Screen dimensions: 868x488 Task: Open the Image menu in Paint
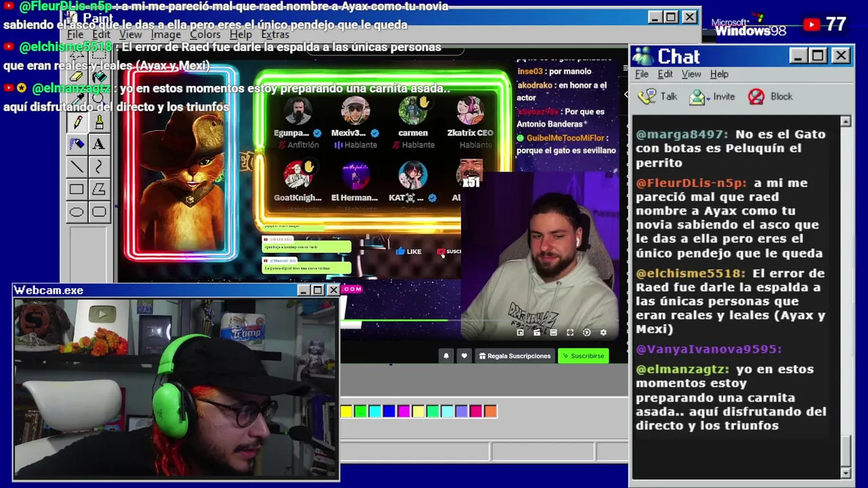(165, 35)
